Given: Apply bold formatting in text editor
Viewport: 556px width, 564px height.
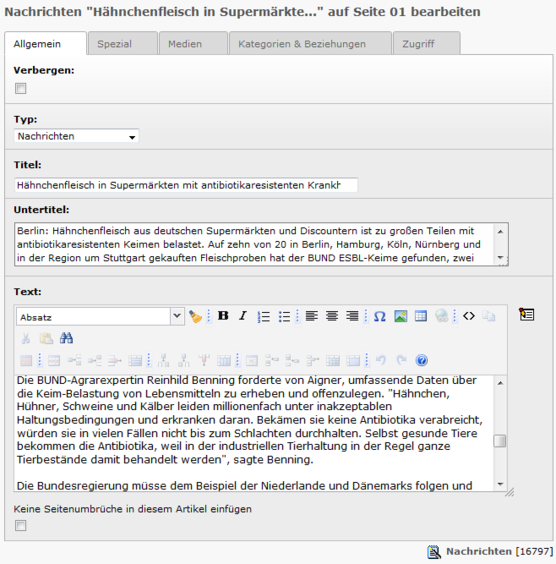Looking at the screenshot, I should 223,316.
